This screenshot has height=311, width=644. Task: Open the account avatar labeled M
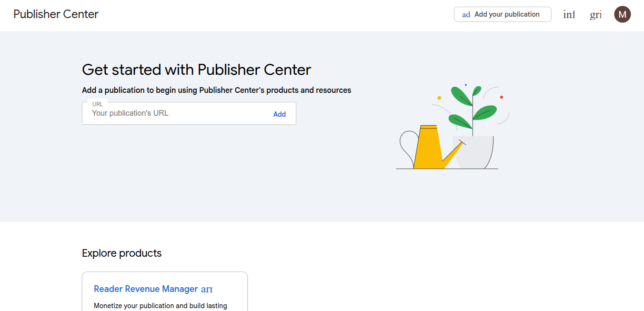click(623, 14)
